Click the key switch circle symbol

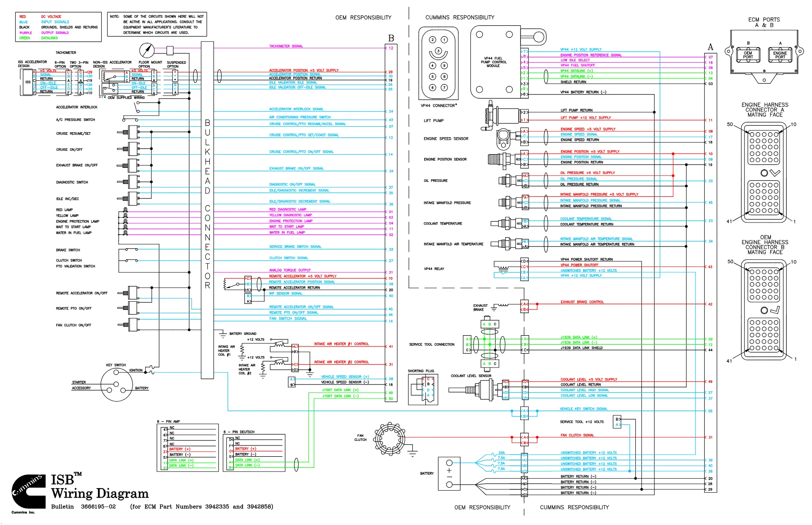(x=117, y=385)
